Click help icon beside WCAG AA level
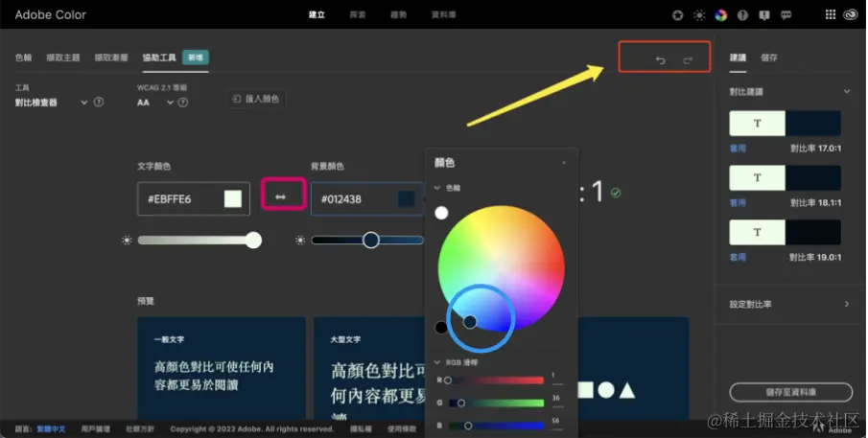Image resolution: width=868 pixels, height=438 pixels. click(x=182, y=103)
